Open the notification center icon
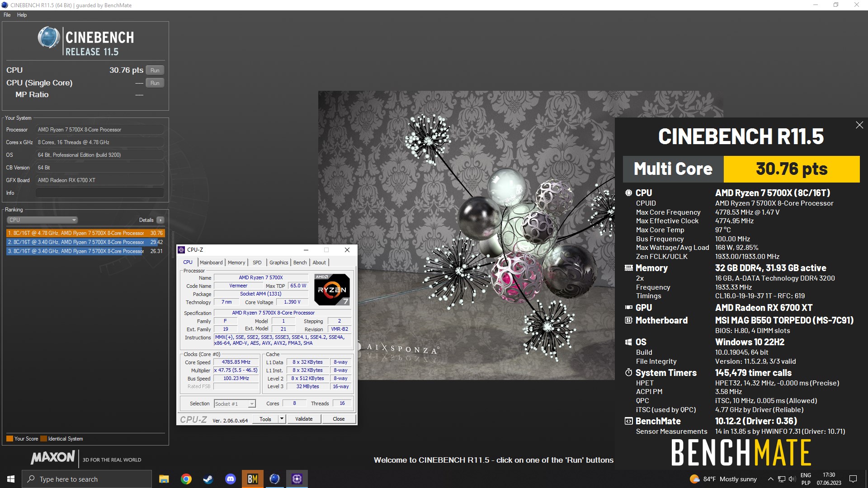 click(853, 479)
